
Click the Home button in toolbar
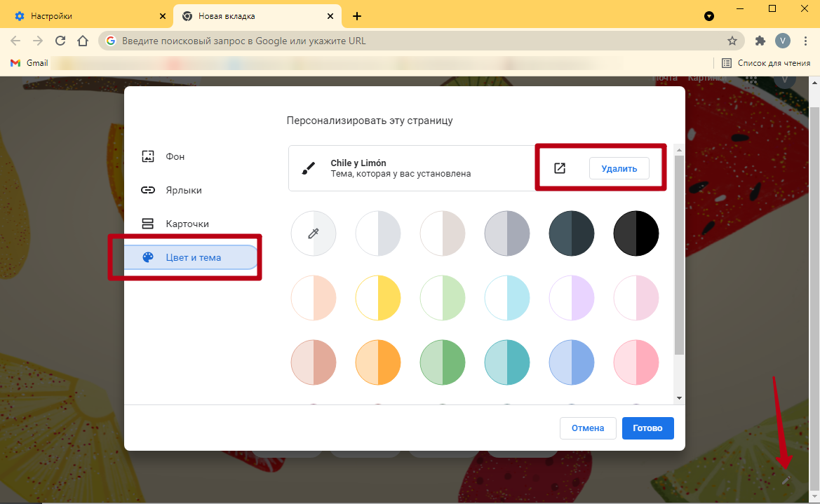[x=83, y=41]
